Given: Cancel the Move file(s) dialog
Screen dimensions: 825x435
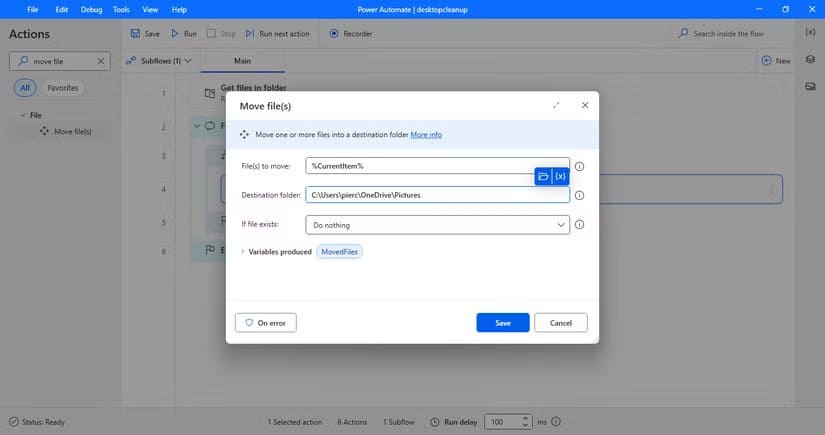Looking at the screenshot, I should (561, 323).
